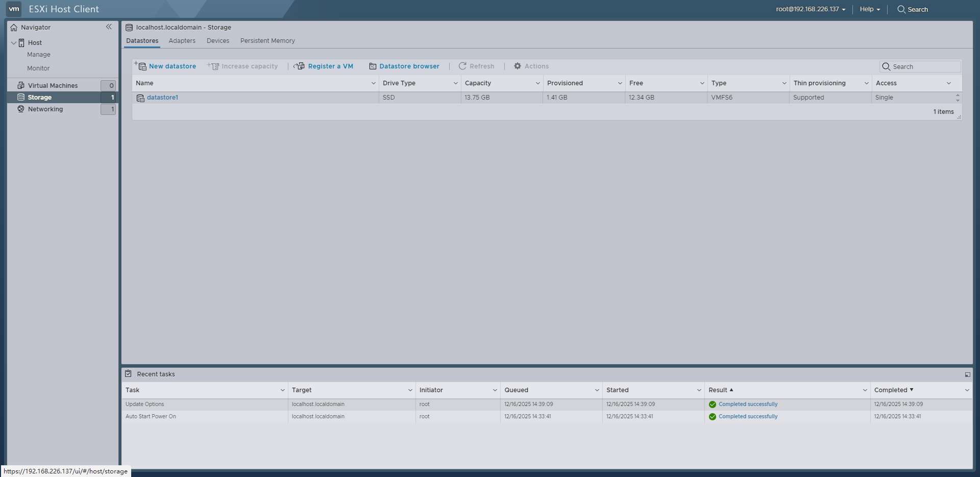Select Storage in the Navigator
The width and height of the screenshot is (980, 477).
pos(39,97)
